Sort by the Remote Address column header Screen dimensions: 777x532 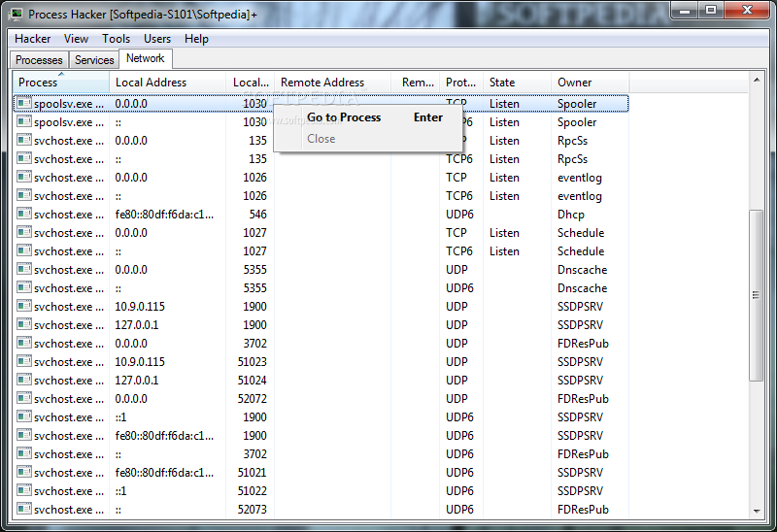(332, 83)
